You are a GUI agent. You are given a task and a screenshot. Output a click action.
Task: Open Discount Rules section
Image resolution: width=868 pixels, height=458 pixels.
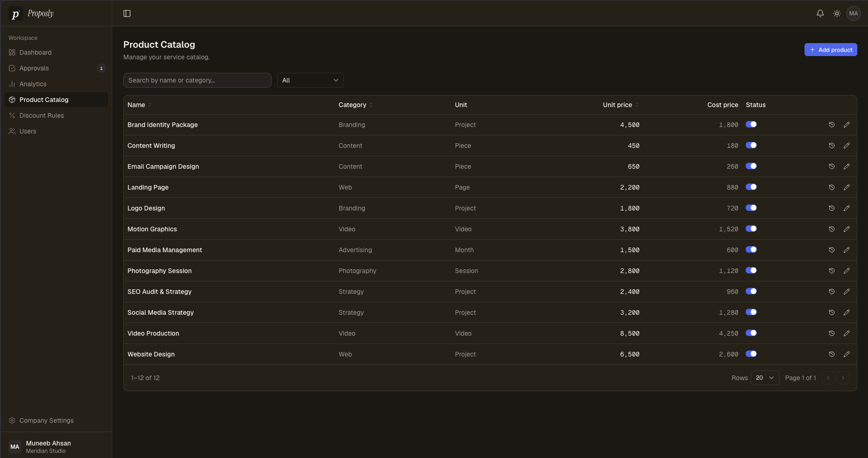click(56, 115)
